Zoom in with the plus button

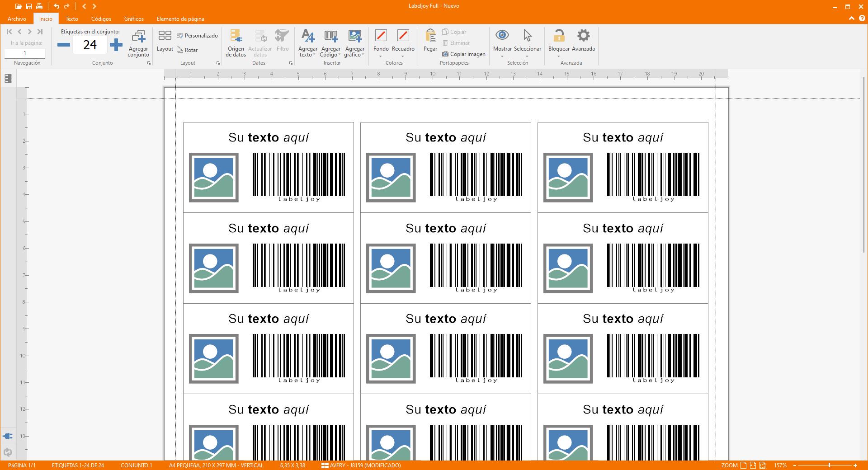(x=855, y=465)
